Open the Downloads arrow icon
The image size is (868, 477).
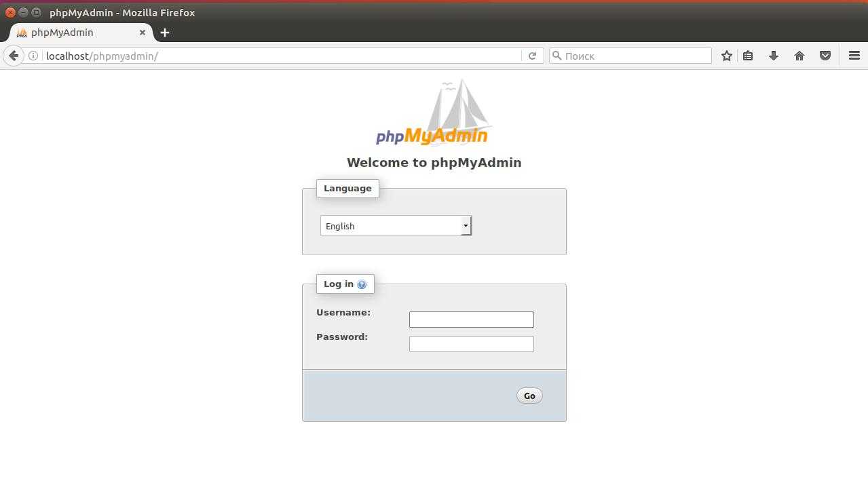click(x=774, y=56)
